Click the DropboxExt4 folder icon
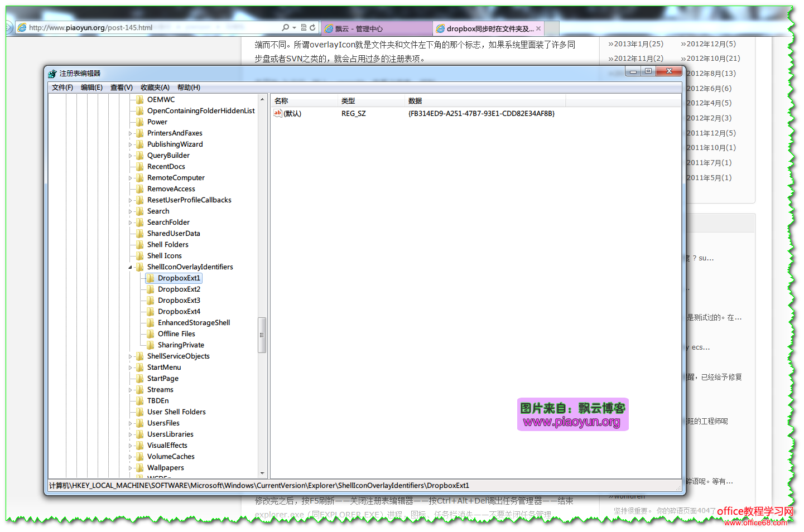 pos(151,312)
